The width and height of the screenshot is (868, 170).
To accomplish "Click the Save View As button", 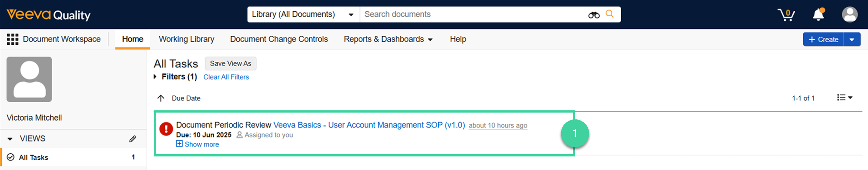I will (x=230, y=64).
